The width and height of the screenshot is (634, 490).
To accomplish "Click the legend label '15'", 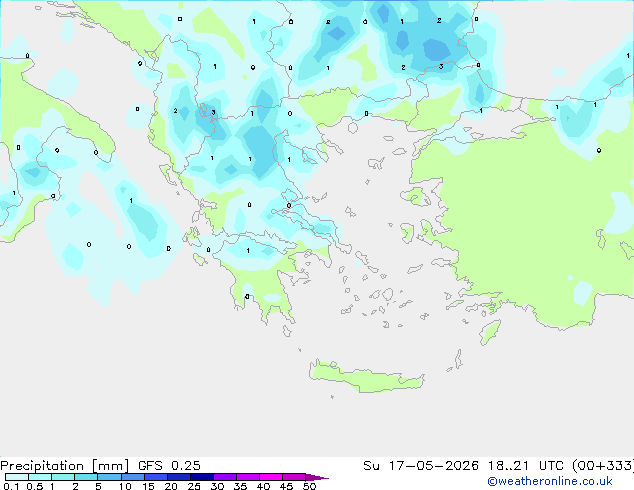I will point(148,486).
